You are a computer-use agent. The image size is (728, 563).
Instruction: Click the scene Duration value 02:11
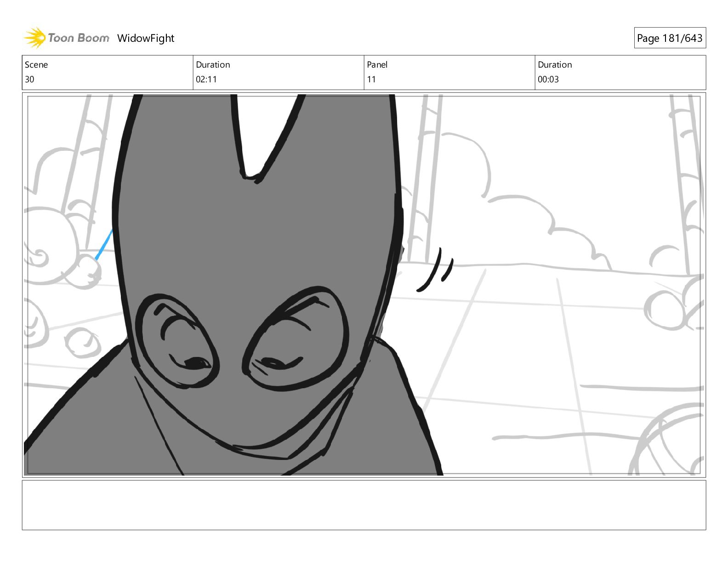tap(206, 79)
